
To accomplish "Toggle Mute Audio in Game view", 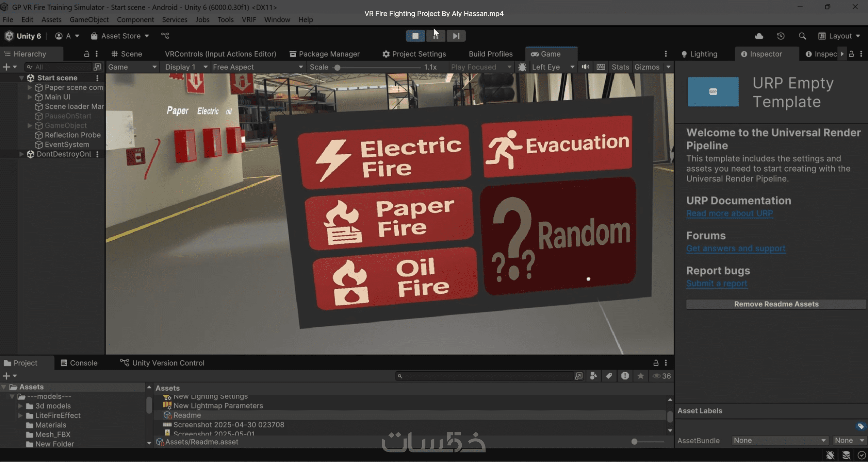I will click(585, 67).
